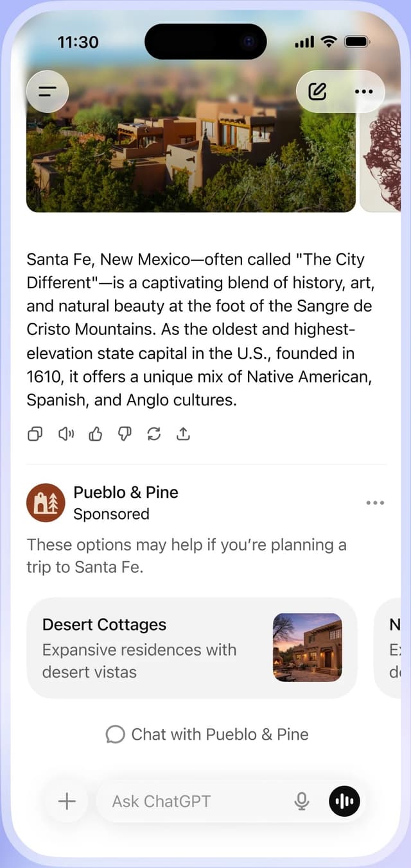
Task: View the Desert Cottages property thumbnail
Action: tap(308, 648)
